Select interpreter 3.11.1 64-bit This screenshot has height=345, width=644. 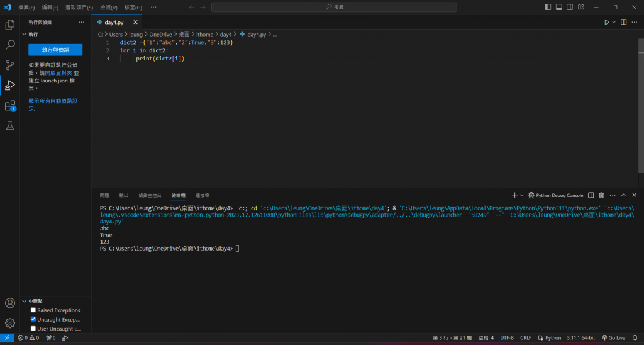click(580, 337)
